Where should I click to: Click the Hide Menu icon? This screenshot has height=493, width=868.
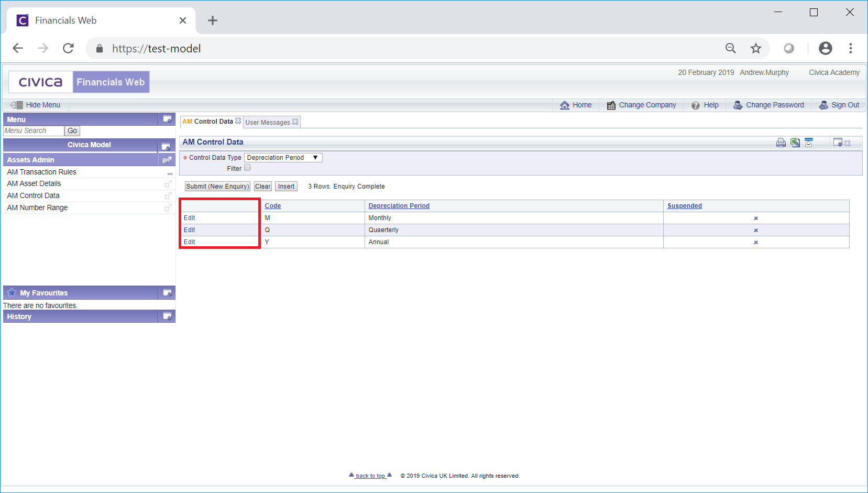pyautogui.click(x=17, y=105)
